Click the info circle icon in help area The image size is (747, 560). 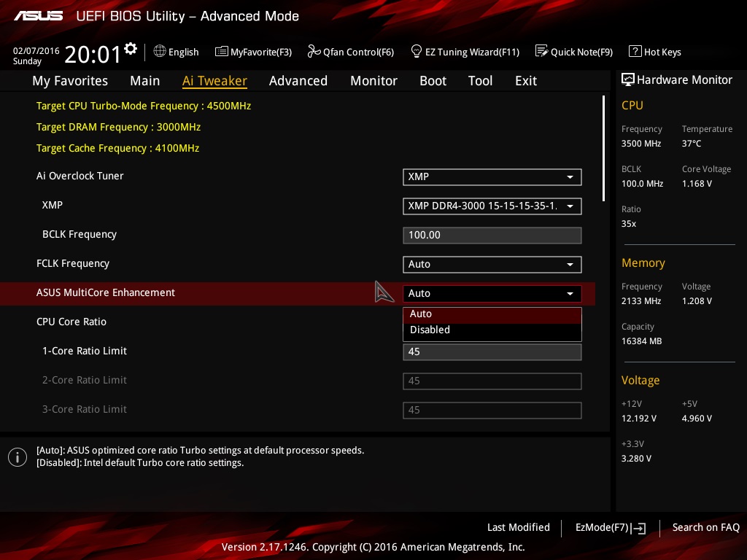[x=18, y=457]
